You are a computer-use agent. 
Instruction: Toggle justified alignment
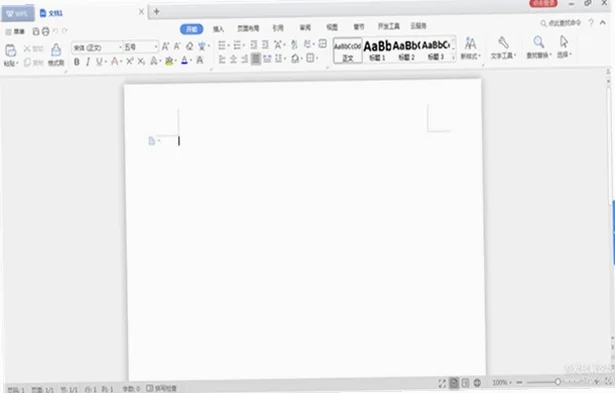256,59
